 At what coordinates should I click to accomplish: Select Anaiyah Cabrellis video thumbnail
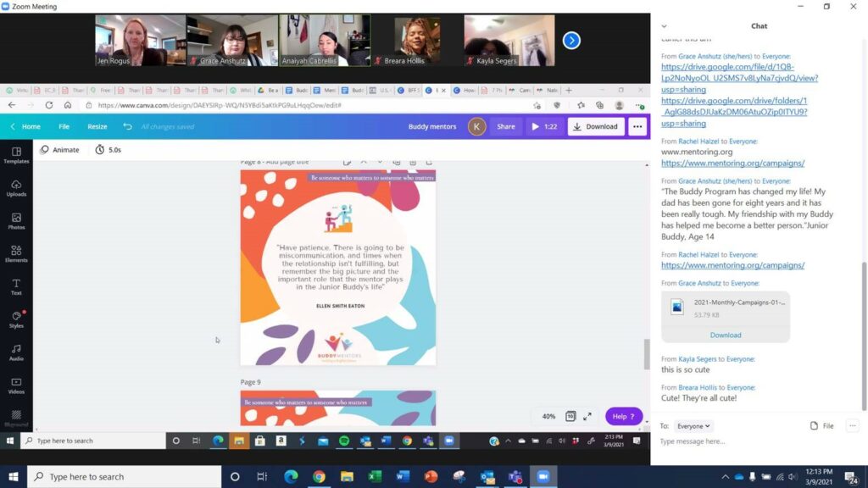[325, 41]
